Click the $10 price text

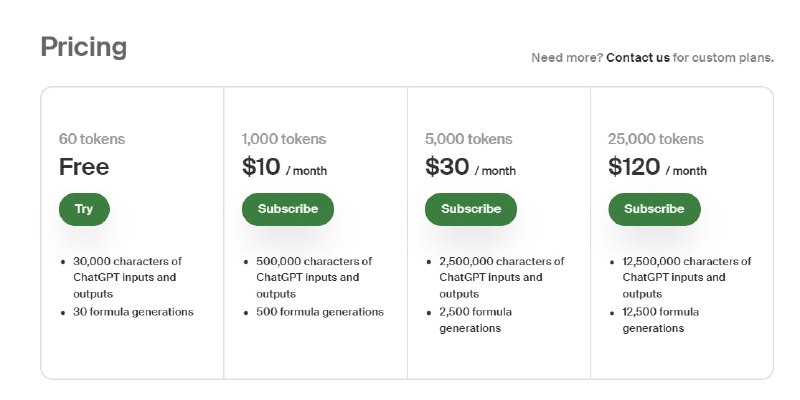pyautogui.click(x=262, y=167)
